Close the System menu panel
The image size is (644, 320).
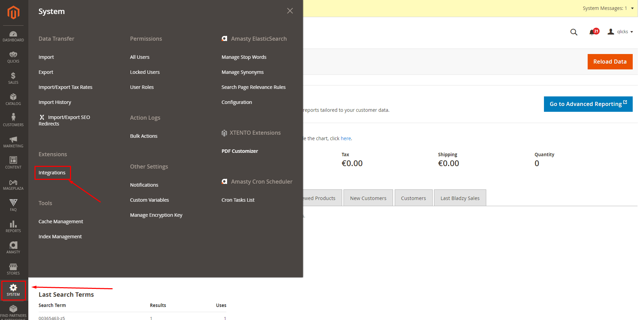tap(290, 11)
